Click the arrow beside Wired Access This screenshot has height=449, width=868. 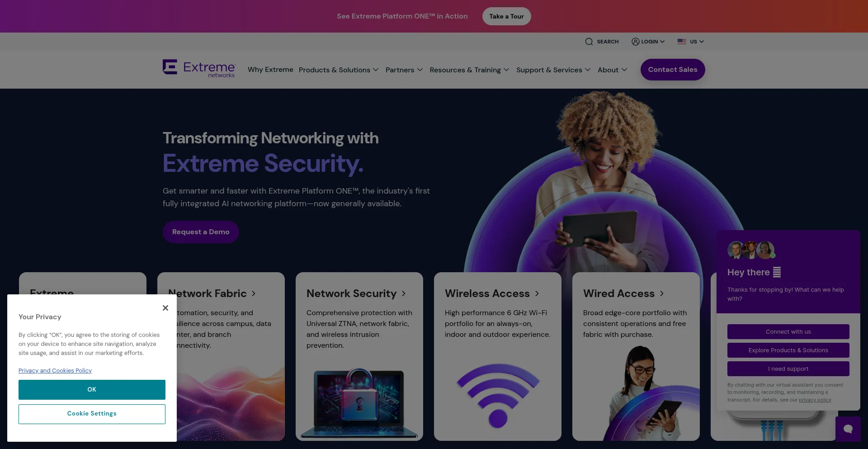(x=662, y=294)
